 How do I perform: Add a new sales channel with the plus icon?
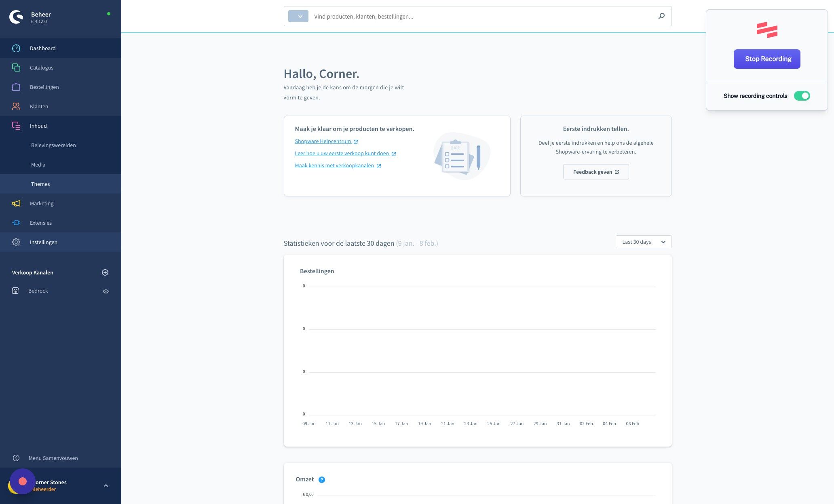point(105,272)
